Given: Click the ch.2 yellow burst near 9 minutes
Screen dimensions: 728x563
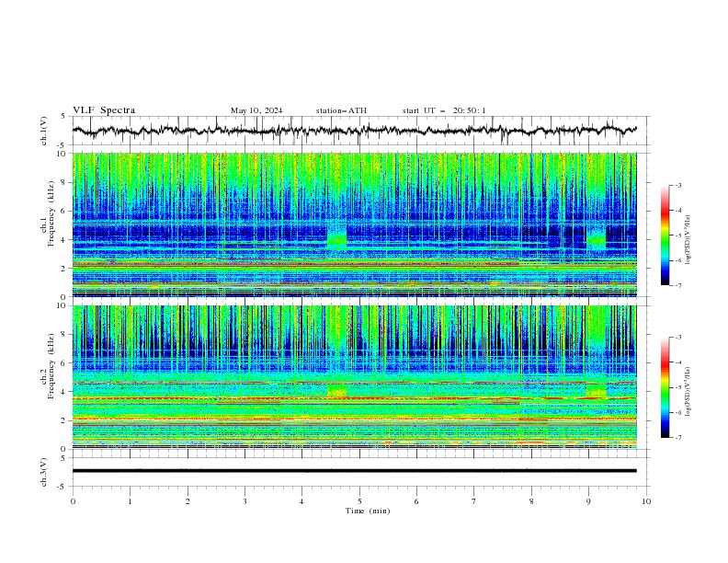Looking at the screenshot, I should (x=597, y=391).
